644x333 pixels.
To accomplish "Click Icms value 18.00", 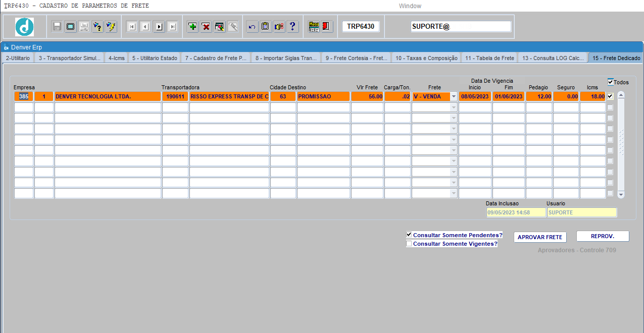I will (x=592, y=96).
